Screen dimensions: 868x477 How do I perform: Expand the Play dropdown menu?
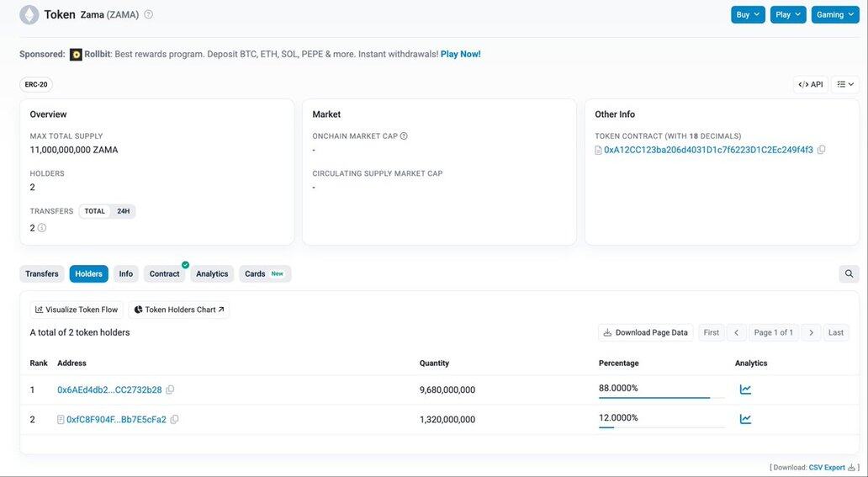click(788, 14)
